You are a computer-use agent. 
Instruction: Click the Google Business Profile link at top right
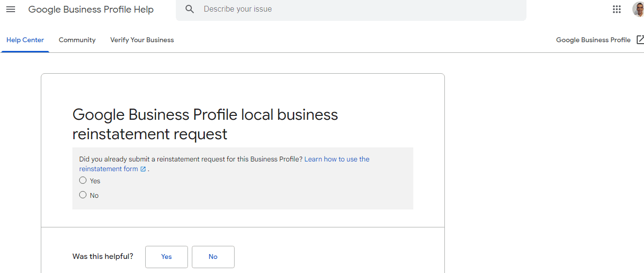[593, 40]
